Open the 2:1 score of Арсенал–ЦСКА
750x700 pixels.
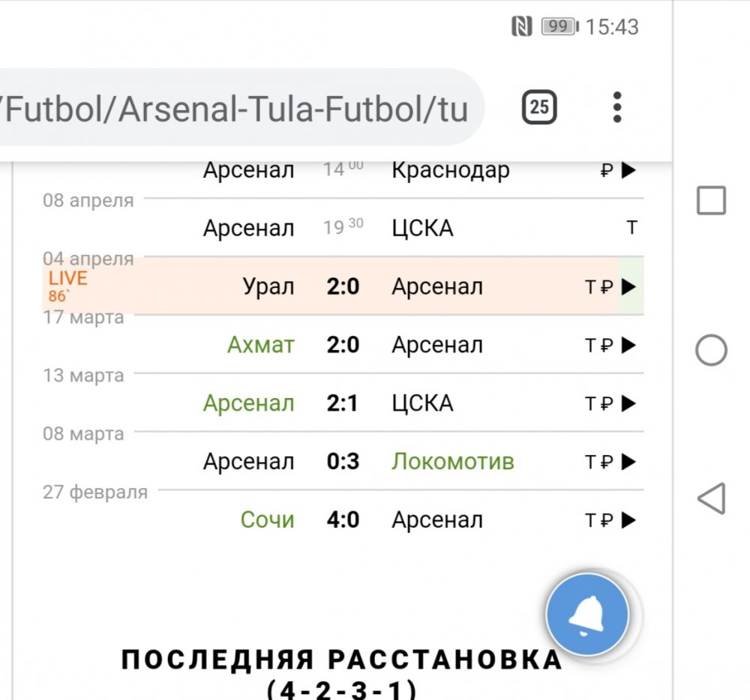[343, 404]
